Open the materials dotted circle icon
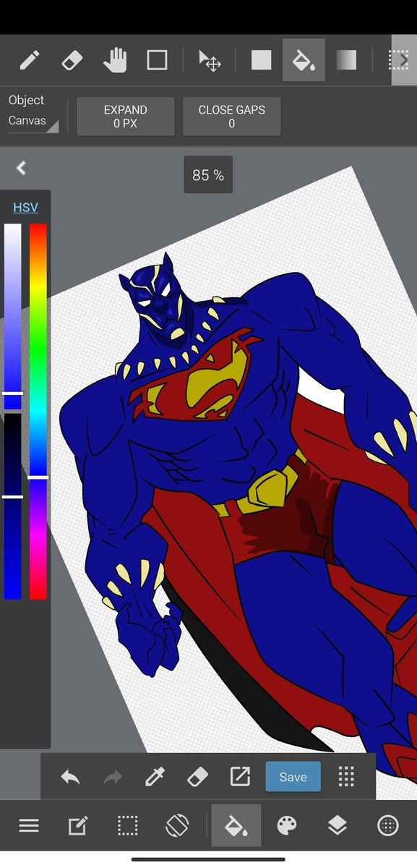The width and height of the screenshot is (417, 868). pos(388,825)
